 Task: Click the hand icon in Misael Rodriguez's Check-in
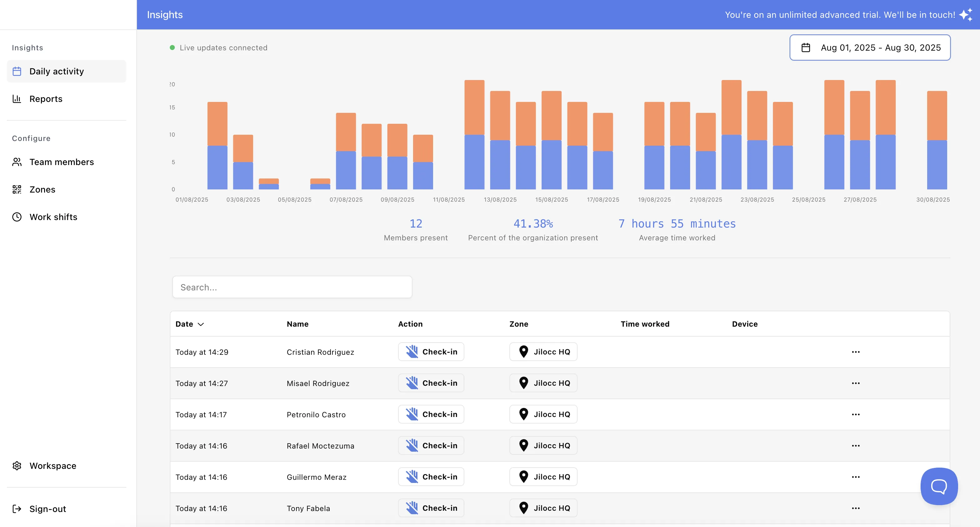click(x=412, y=383)
